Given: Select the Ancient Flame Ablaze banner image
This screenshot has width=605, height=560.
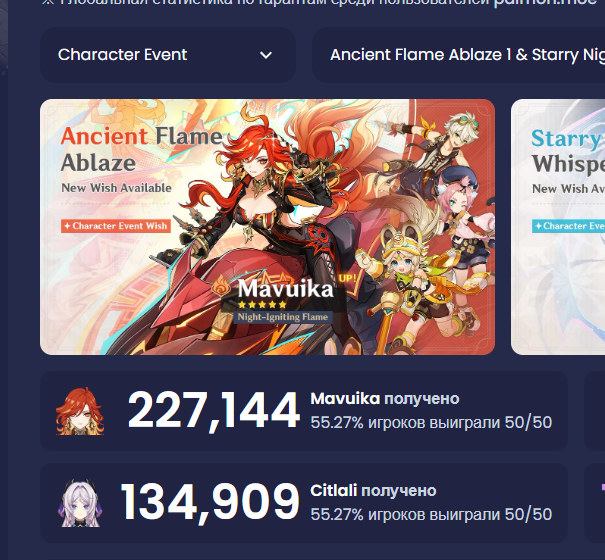Looking at the screenshot, I should pos(267,227).
